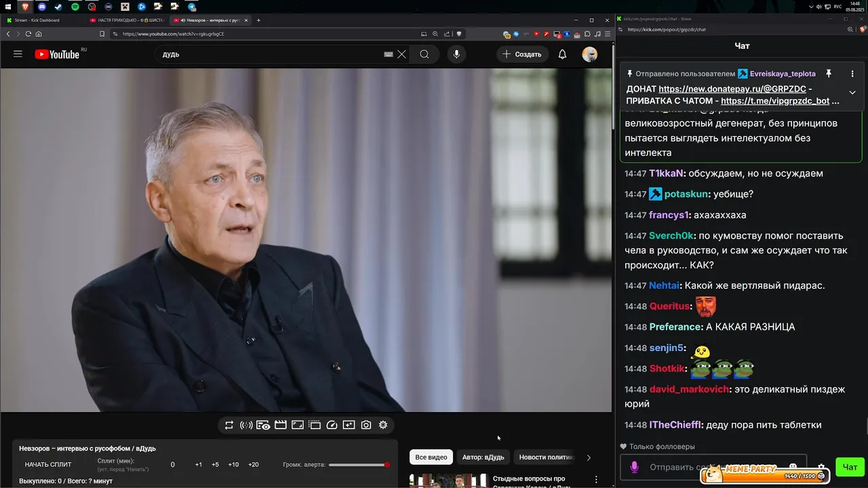This screenshot has width=868, height=488.
Task: Click the audio boost waves icon under video
Action: click(246, 425)
